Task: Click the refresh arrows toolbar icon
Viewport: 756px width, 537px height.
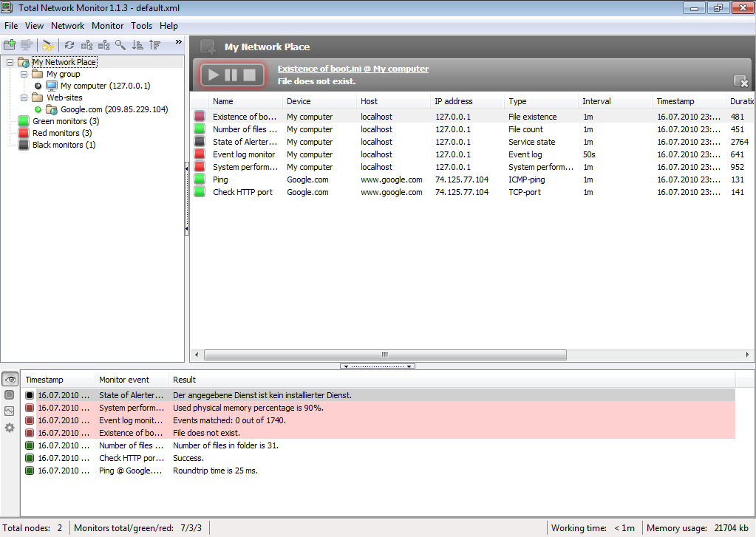Action: coord(69,45)
